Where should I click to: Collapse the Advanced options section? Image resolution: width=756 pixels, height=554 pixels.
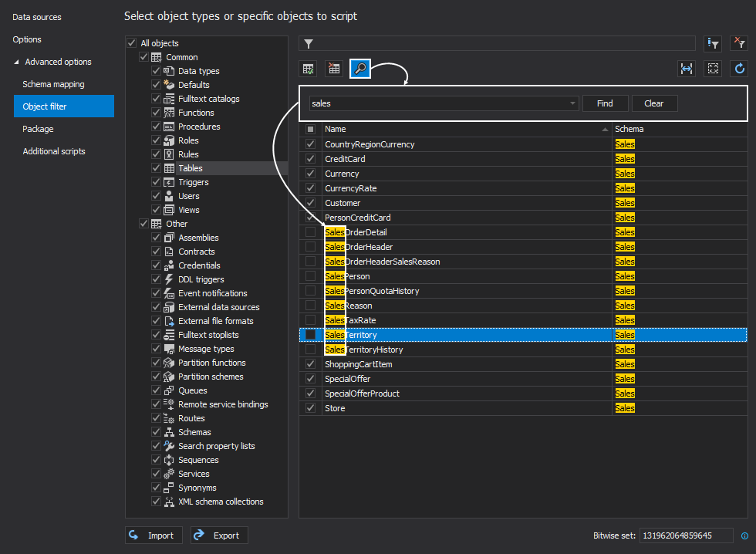point(17,62)
